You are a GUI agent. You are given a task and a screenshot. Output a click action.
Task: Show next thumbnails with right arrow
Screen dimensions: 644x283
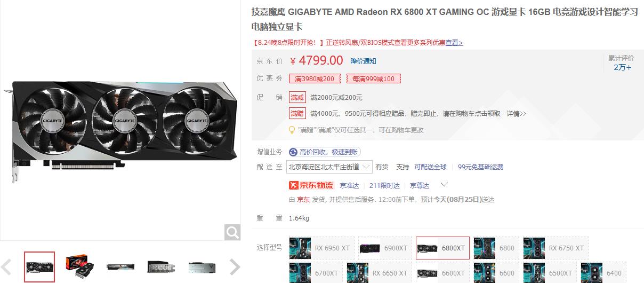[x=235, y=266]
